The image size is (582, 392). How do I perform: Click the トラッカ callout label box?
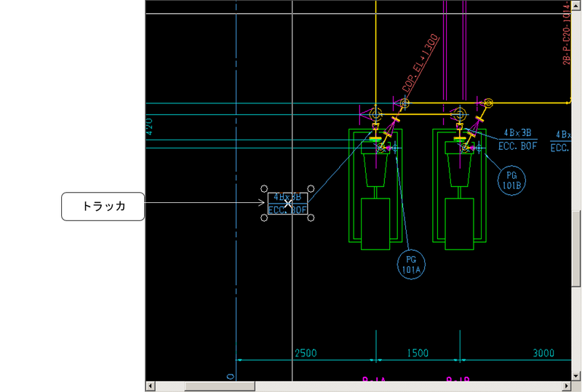(103, 207)
